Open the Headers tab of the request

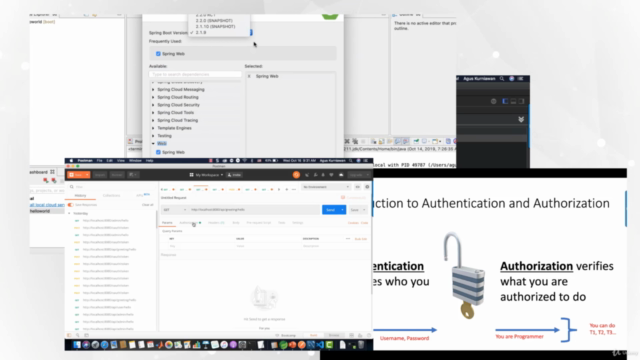point(216,223)
